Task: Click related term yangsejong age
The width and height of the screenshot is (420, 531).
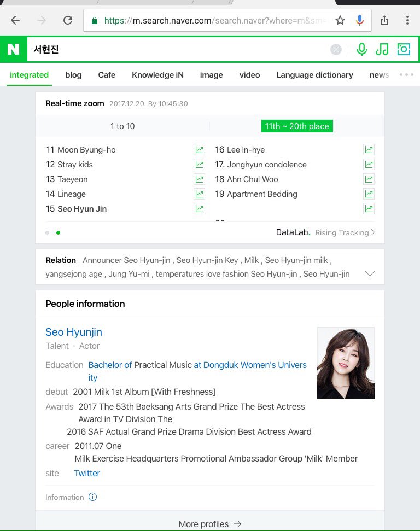Action: click(74, 273)
